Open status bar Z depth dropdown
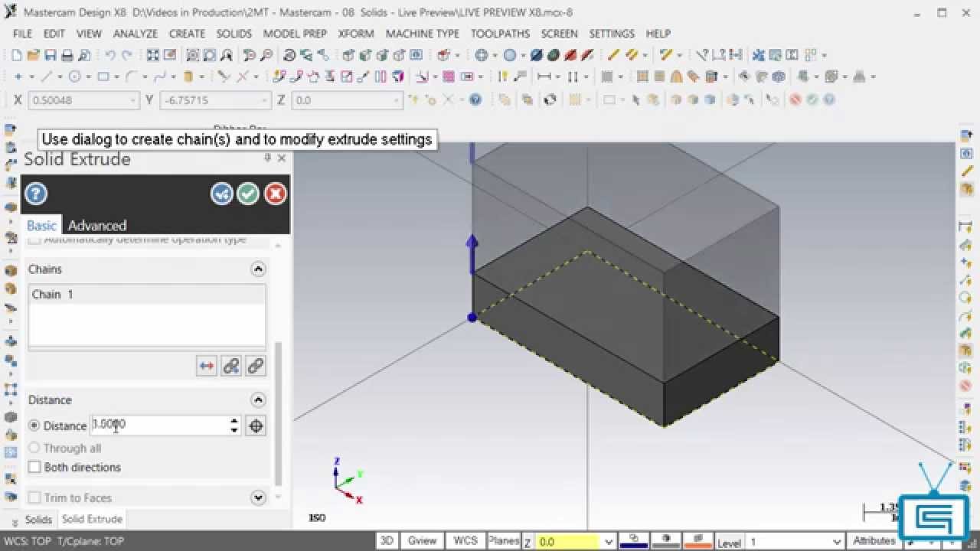 (x=609, y=542)
